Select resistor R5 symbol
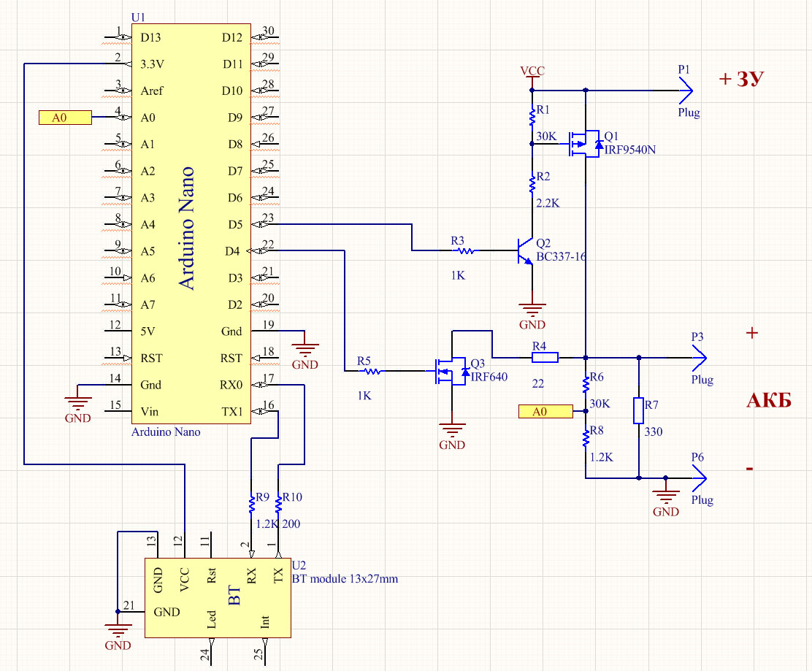This screenshot has height=671, width=812. pos(371,371)
